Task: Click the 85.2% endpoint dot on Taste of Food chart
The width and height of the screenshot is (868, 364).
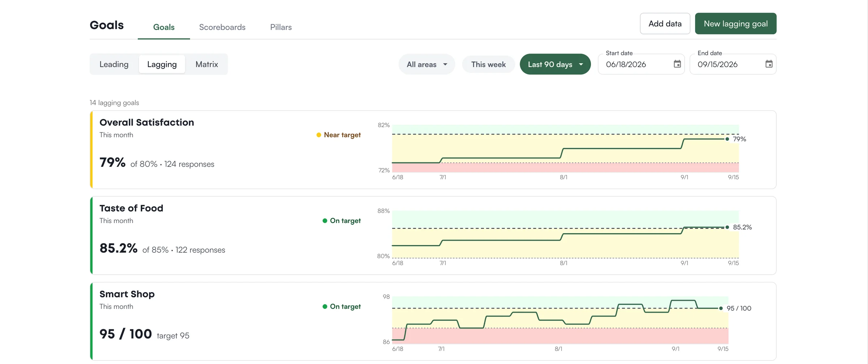Action: (727, 227)
